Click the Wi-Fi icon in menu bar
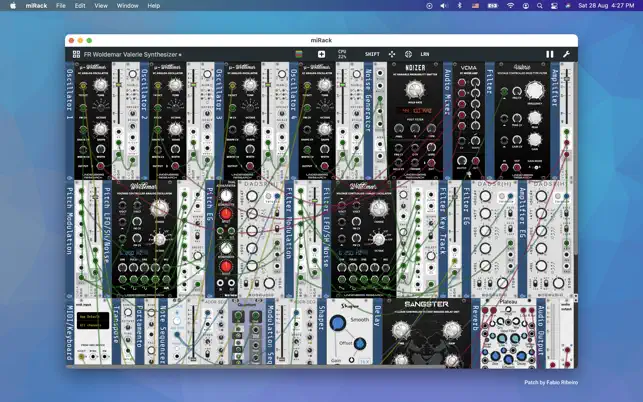 click(511, 6)
